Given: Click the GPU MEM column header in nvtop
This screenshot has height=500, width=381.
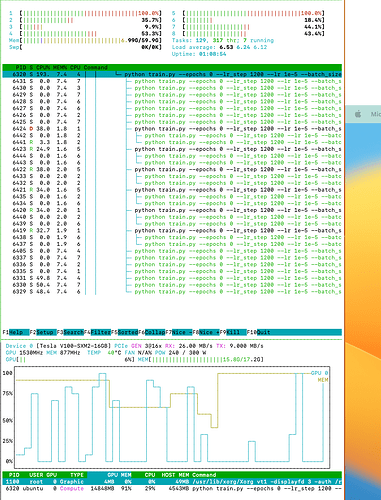Looking at the screenshot, I should [x=119, y=475].
